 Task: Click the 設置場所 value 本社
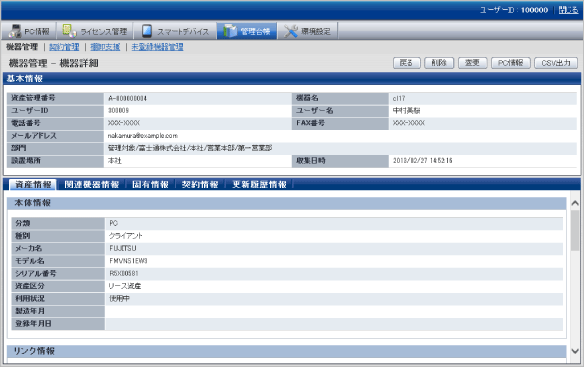pos(115,161)
